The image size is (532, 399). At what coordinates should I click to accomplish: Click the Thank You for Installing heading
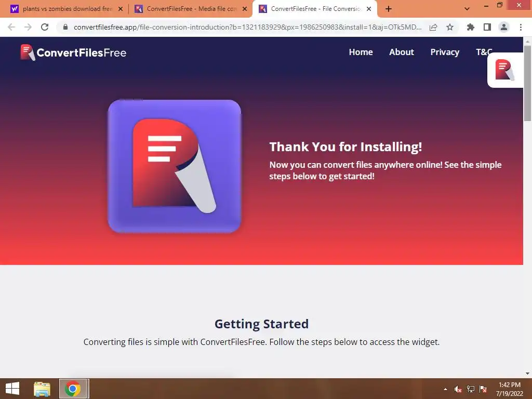345,147
